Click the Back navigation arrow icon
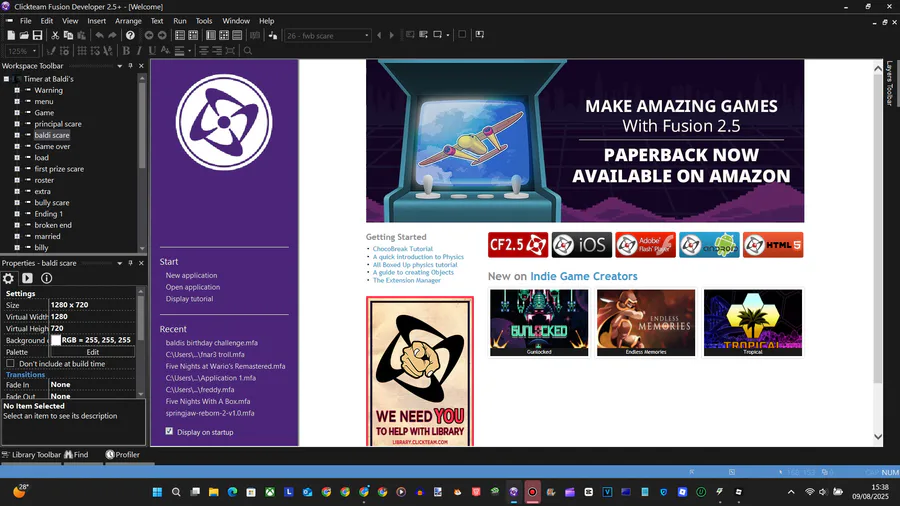Image resolution: width=900 pixels, height=506 pixels. (149, 36)
